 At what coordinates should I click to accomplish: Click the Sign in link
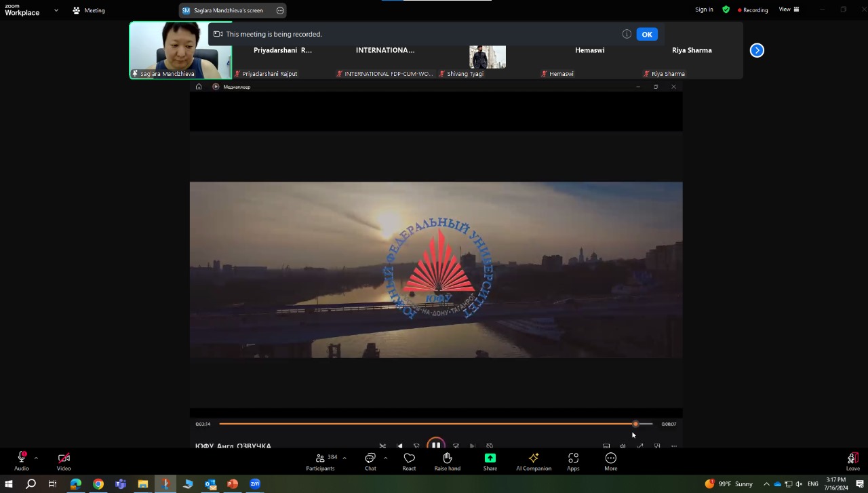point(704,9)
